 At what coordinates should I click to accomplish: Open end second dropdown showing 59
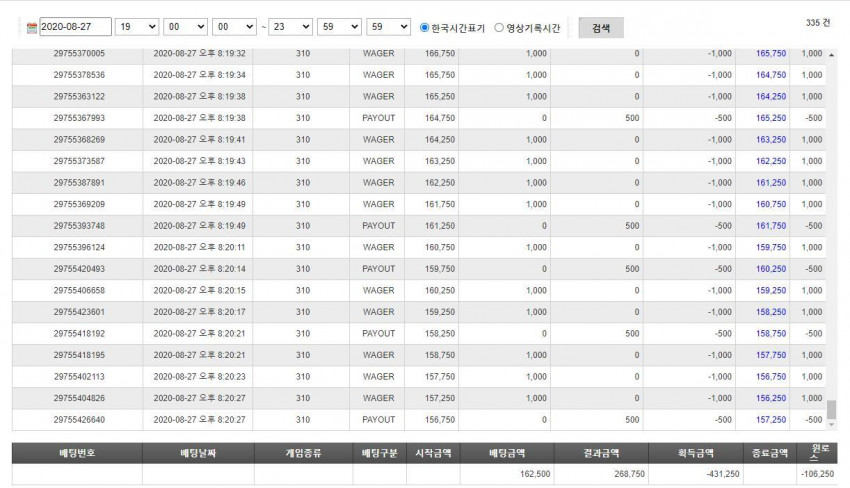388,27
